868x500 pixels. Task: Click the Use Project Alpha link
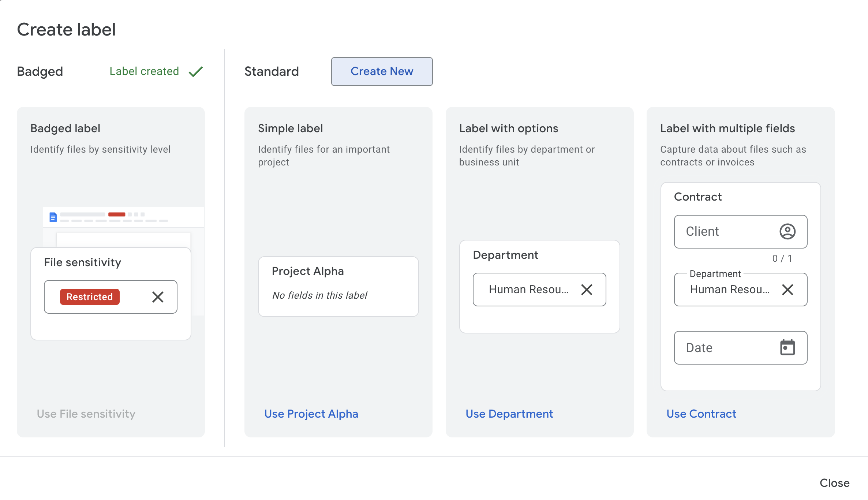311,414
